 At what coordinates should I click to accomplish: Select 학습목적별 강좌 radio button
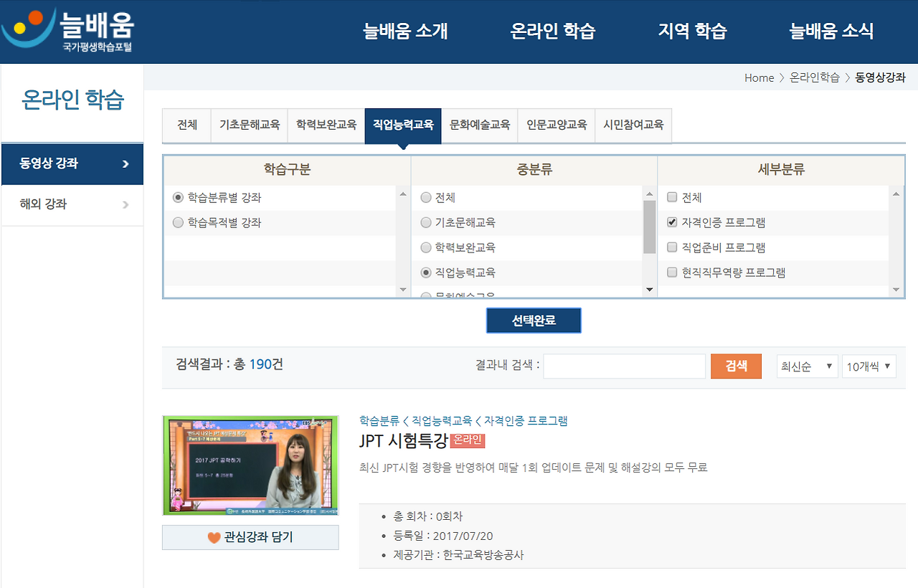coord(178,223)
